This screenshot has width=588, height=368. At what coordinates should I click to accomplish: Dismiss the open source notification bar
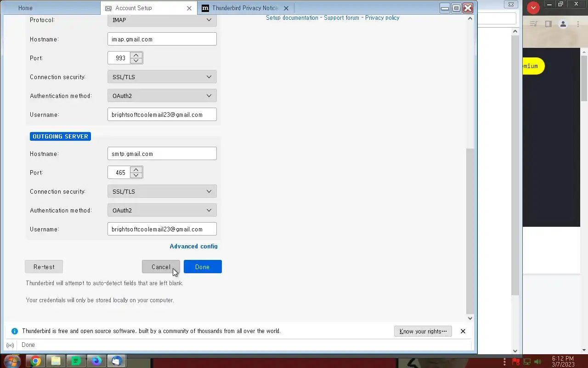[x=463, y=331]
